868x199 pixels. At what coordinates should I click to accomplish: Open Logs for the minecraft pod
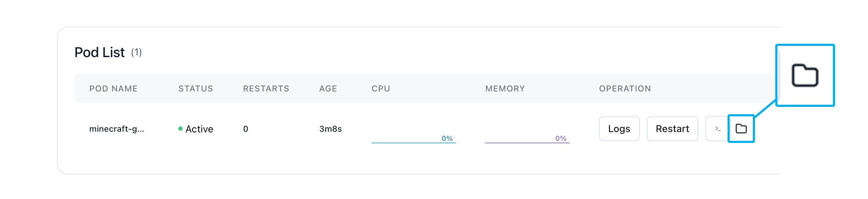coord(619,129)
